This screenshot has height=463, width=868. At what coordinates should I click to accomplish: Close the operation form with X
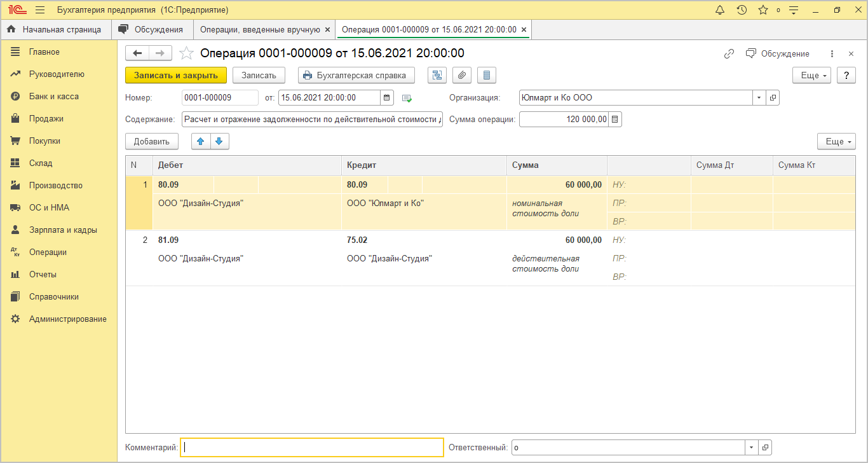(851, 54)
